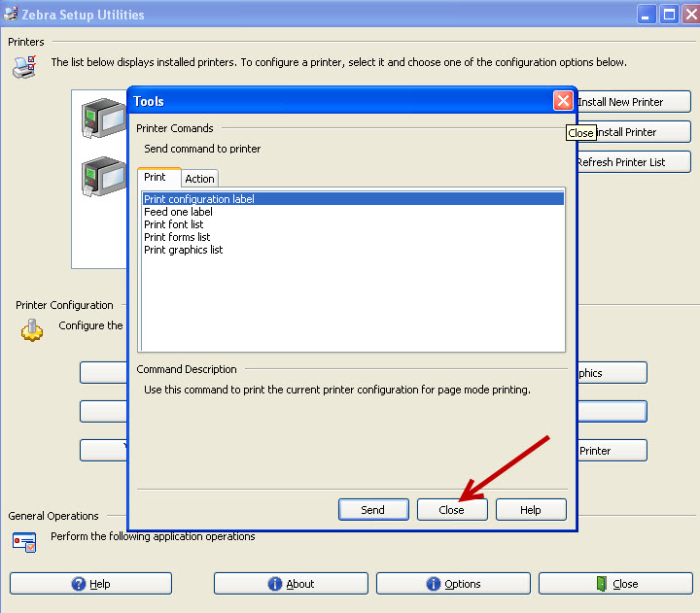Click the first Zebra printer icon
The image size is (700, 613).
[103, 121]
